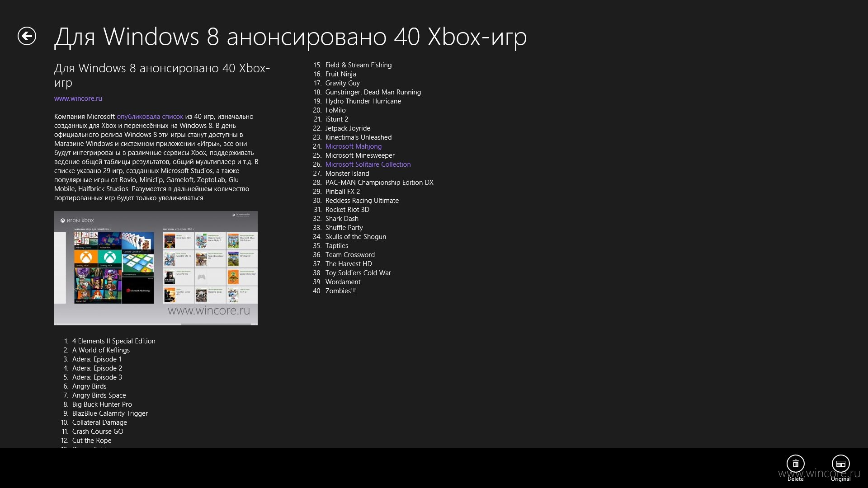Select 'IloMilo' entry
868x488 pixels.
[335, 110]
